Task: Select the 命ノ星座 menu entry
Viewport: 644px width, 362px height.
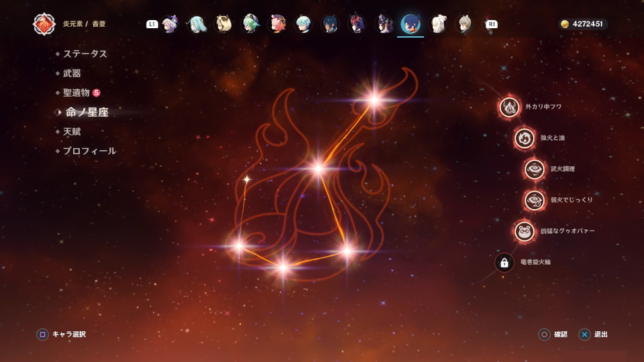Action: pos(87,112)
